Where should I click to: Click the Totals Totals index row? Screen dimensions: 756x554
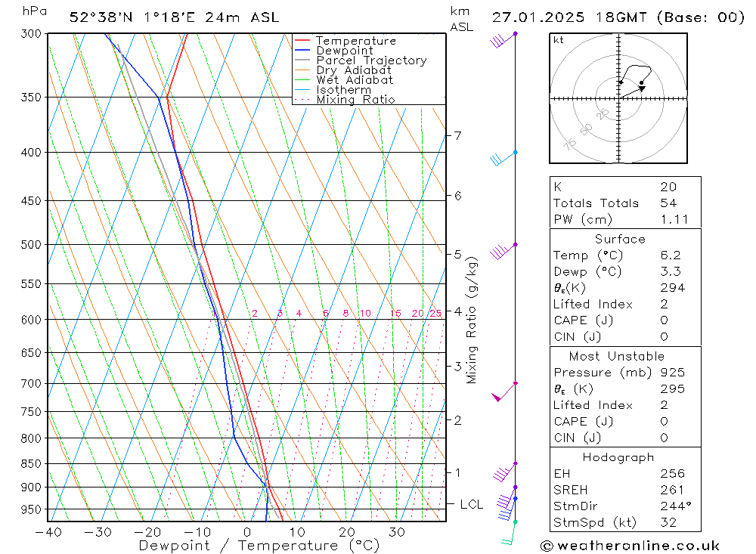(x=625, y=203)
